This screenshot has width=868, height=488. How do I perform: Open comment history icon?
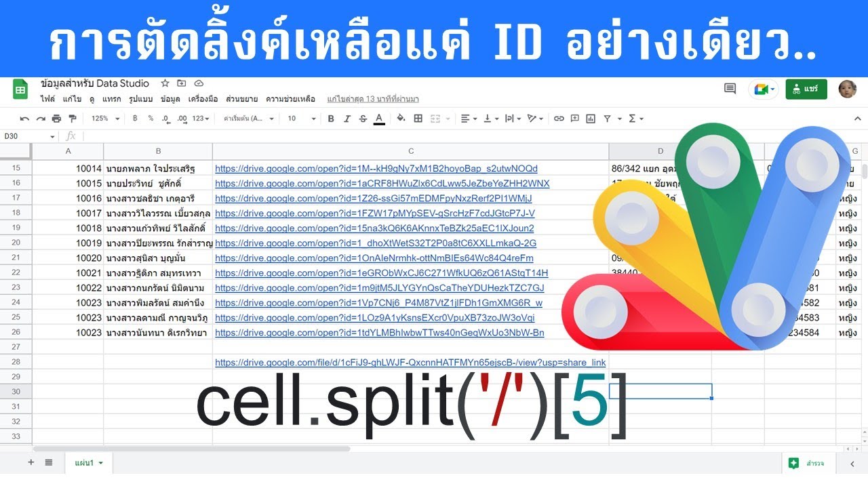point(730,89)
